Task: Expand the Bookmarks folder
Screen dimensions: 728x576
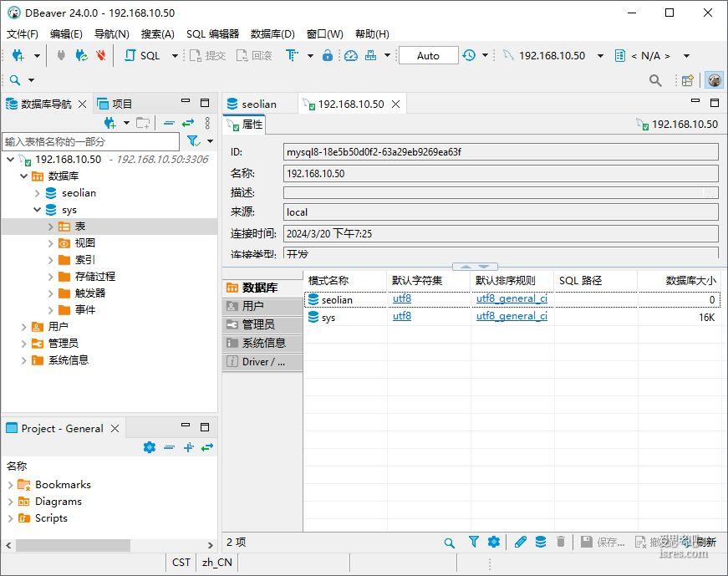Action: coord(10,485)
